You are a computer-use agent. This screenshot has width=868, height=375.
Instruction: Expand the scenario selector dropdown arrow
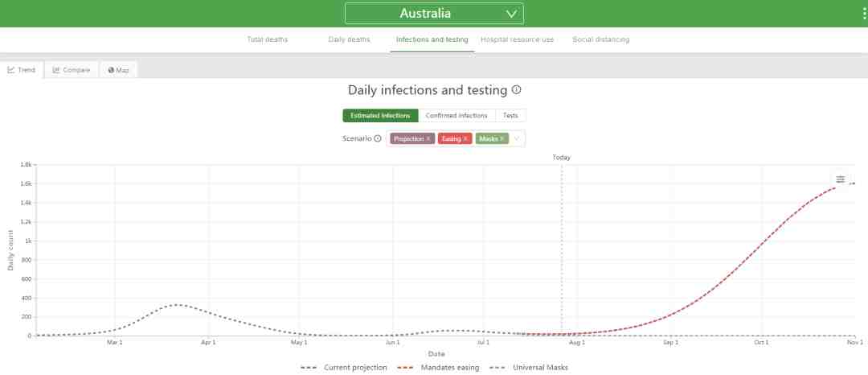517,138
